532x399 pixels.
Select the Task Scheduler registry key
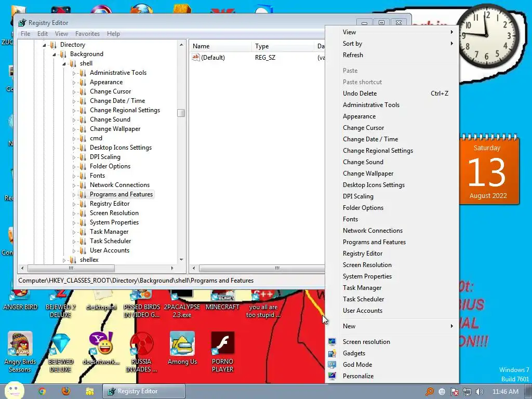tap(110, 241)
